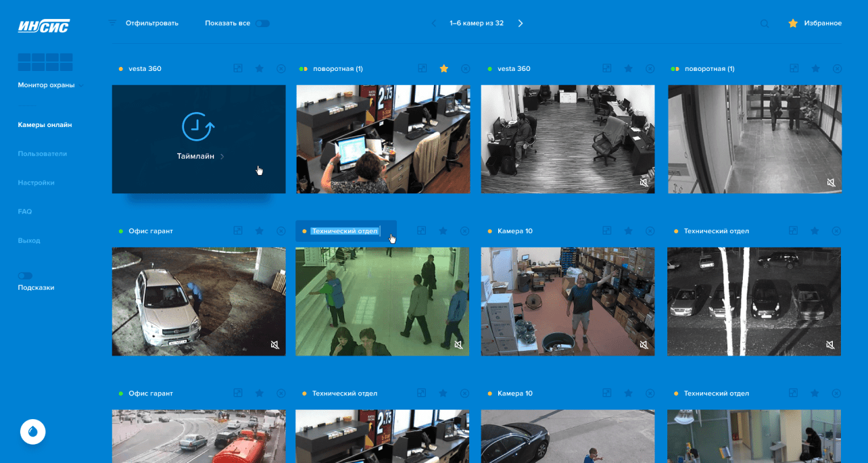Expand the highlighted Технический отдел lobby camera fullscreen

coord(422,231)
